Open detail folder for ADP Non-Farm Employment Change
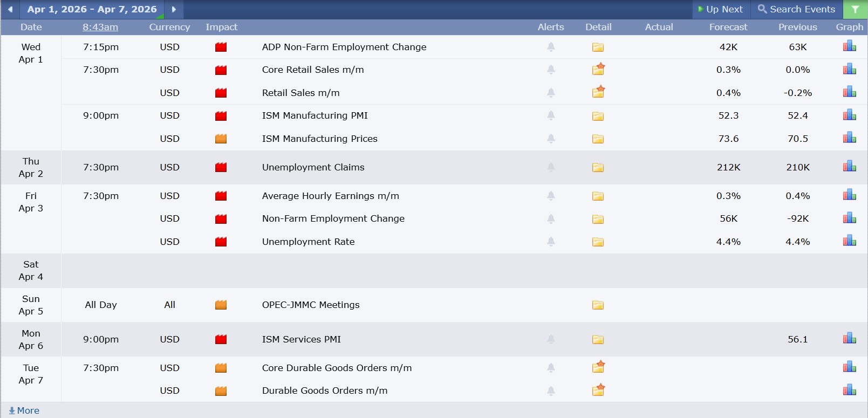Viewport: 868px width, 418px height. tap(598, 47)
